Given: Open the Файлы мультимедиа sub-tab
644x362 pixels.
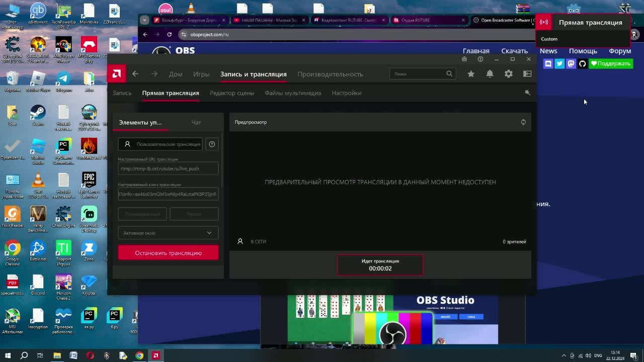Looking at the screenshot, I should 293,93.
